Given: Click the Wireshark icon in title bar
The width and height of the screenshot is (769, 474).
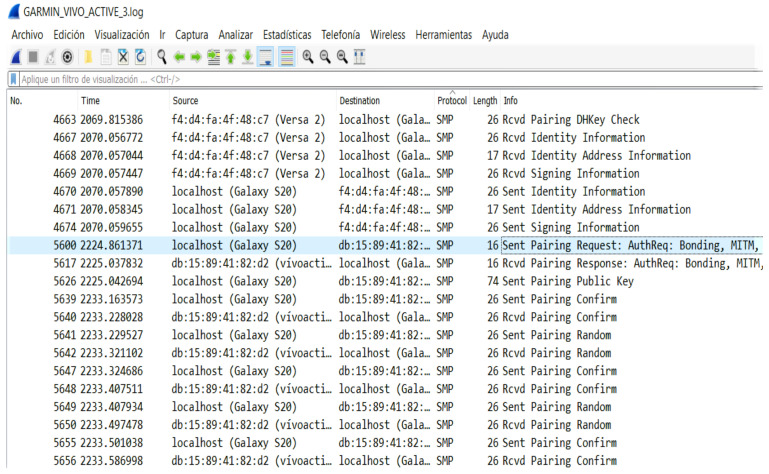Looking at the screenshot, I should (x=14, y=11).
